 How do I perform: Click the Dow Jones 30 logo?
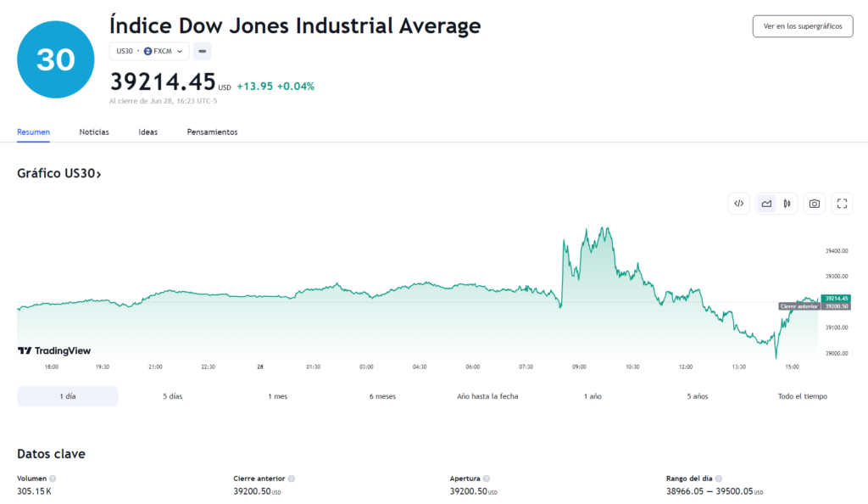coord(55,59)
